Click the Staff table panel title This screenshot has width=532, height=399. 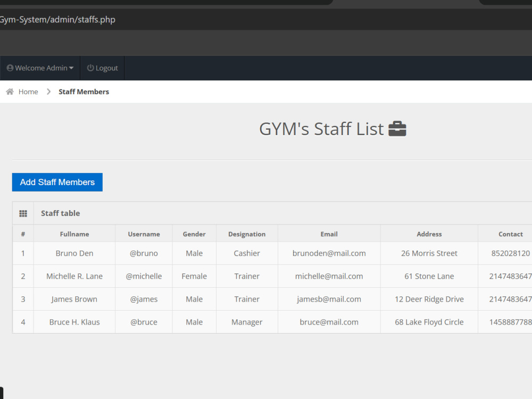(x=61, y=213)
